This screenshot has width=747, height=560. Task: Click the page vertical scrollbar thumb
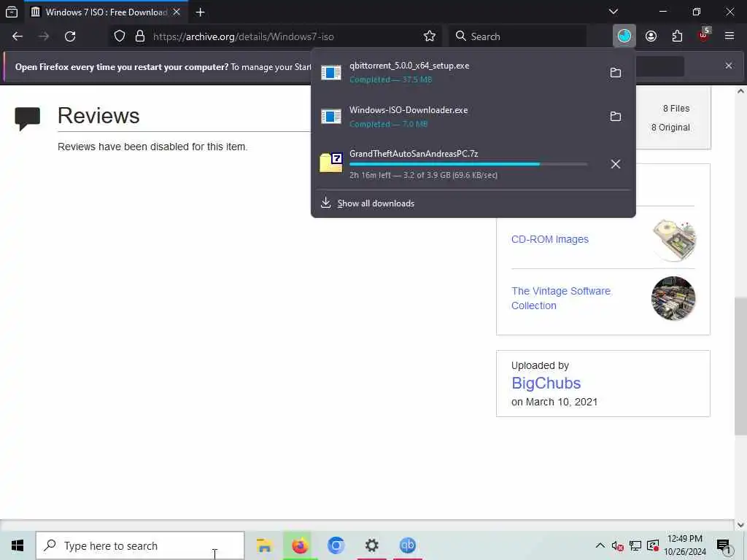(x=740, y=366)
